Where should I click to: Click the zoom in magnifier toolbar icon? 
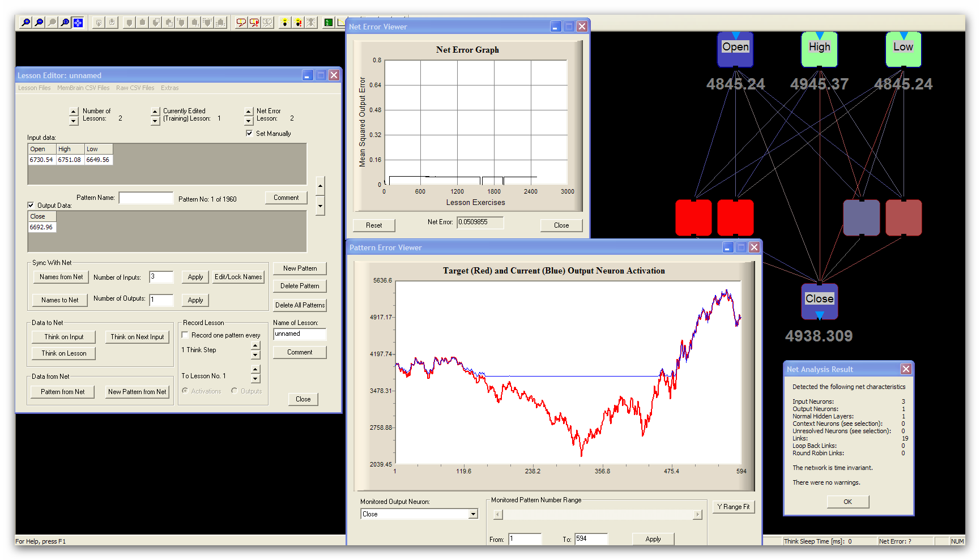coord(26,23)
